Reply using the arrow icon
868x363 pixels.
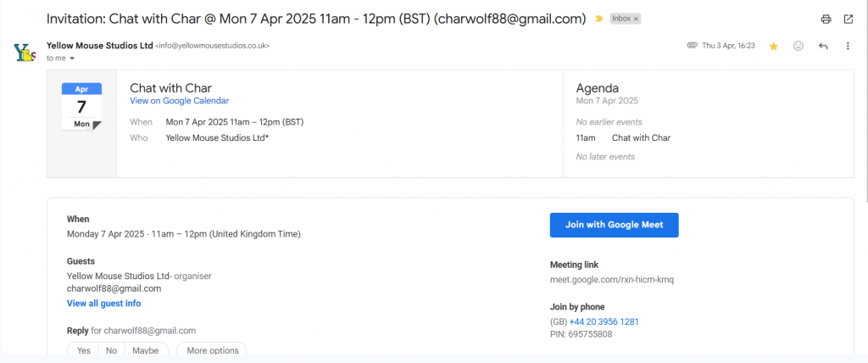(x=823, y=46)
